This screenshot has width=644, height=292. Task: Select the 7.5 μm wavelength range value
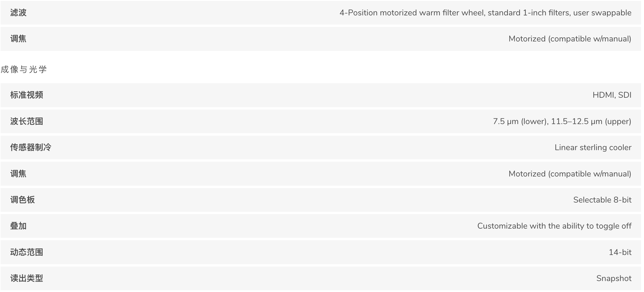pos(562,121)
